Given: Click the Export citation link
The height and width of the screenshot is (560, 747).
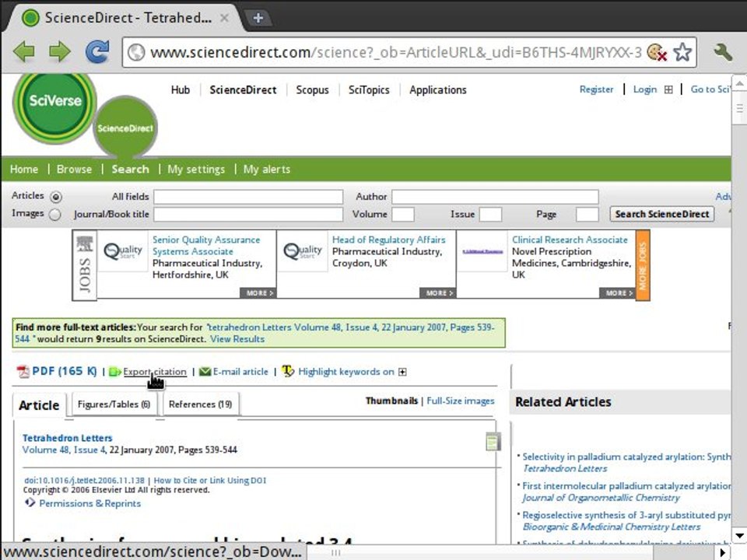Looking at the screenshot, I should pyautogui.click(x=155, y=372).
